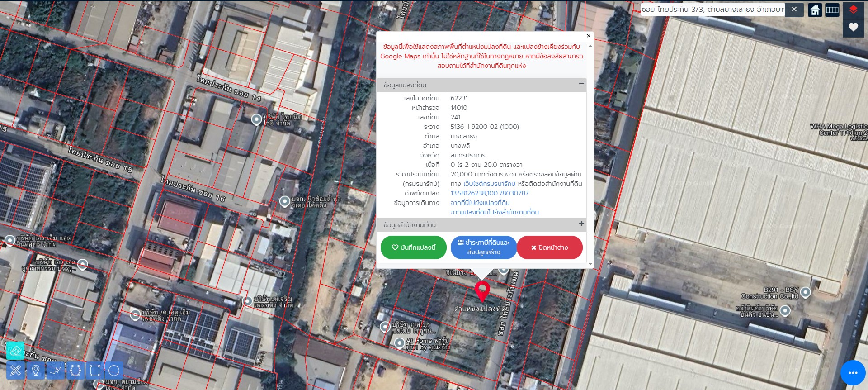Click the teal eraser tool icon
Image resolution: width=868 pixels, height=390 pixels.
click(15, 351)
